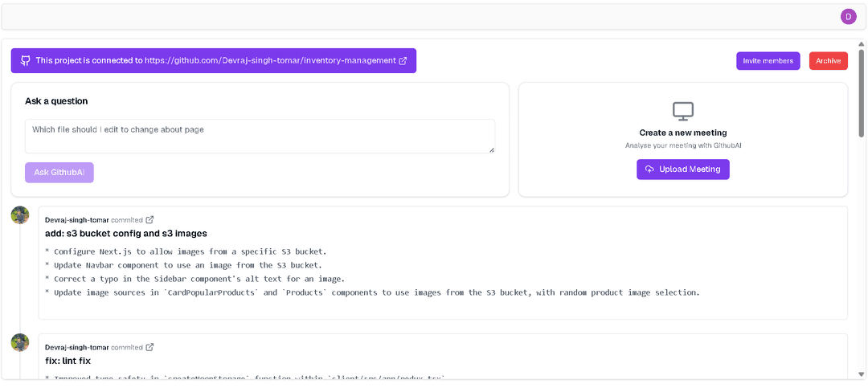Click the GitHub logo in the purple banner

tap(26, 60)
